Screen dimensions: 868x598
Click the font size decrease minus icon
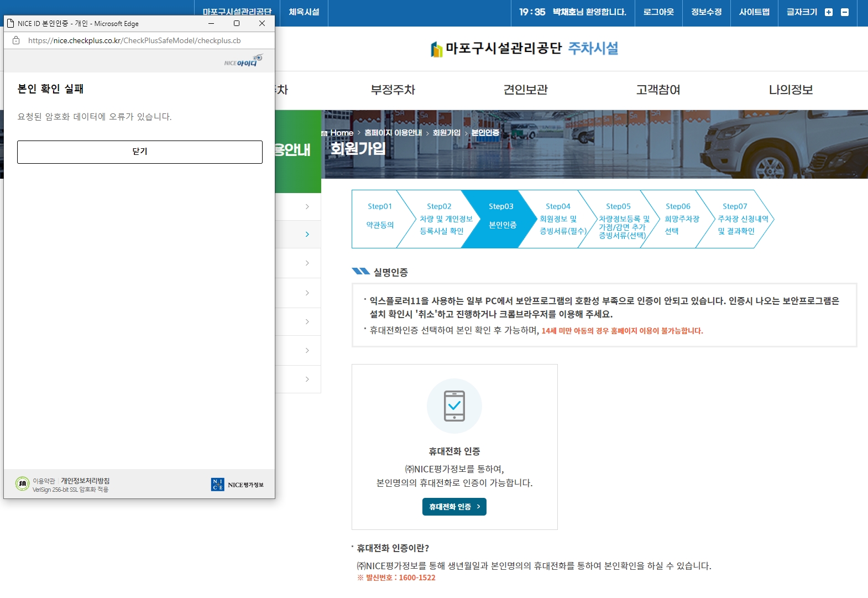[x=844, y=12]
